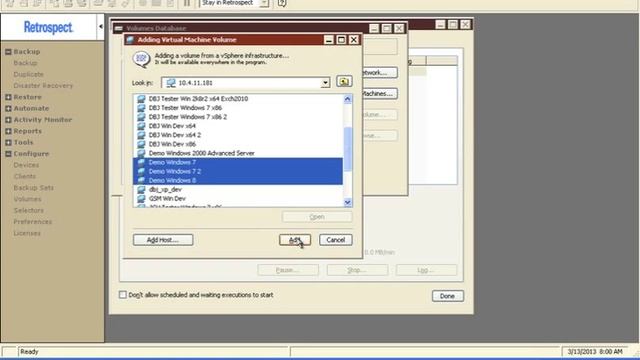Click the Volumes Database window menu icon
The width and height of the screenshot is (640, 360).
[x=118, y=28]
